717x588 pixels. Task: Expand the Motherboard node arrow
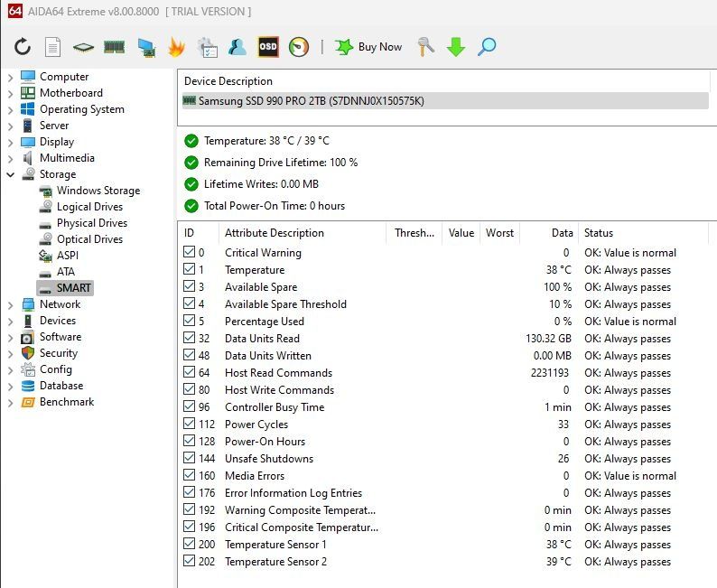click(11, 93)
